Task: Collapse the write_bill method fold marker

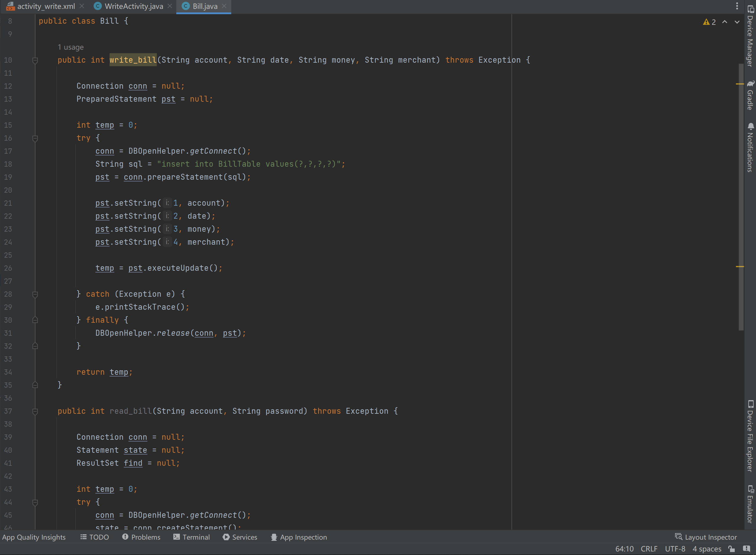Action: pos(35,61)
